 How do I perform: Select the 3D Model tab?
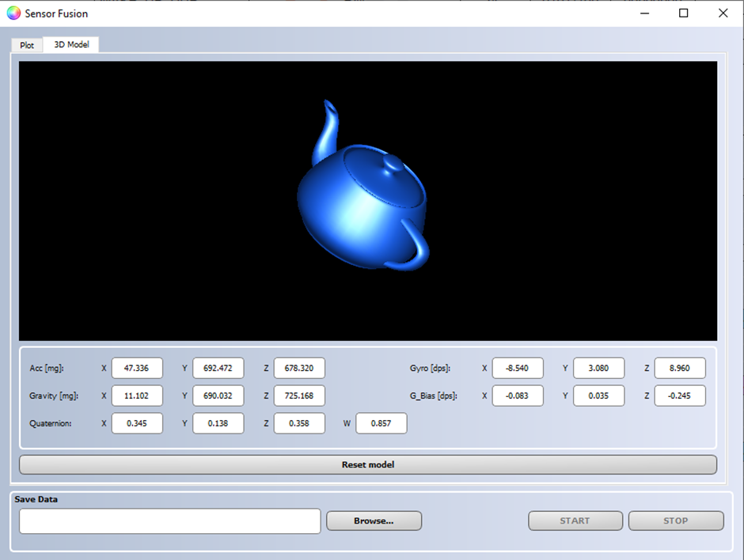tap(71, 44)
